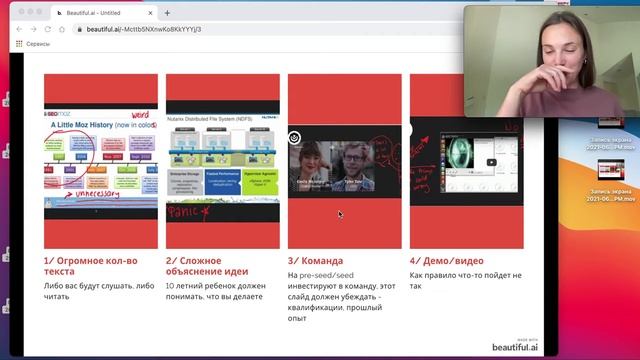This screenshot has width=640, height=360.
Task: Reload the Beautiful.ai page
Action: [48, 29]
